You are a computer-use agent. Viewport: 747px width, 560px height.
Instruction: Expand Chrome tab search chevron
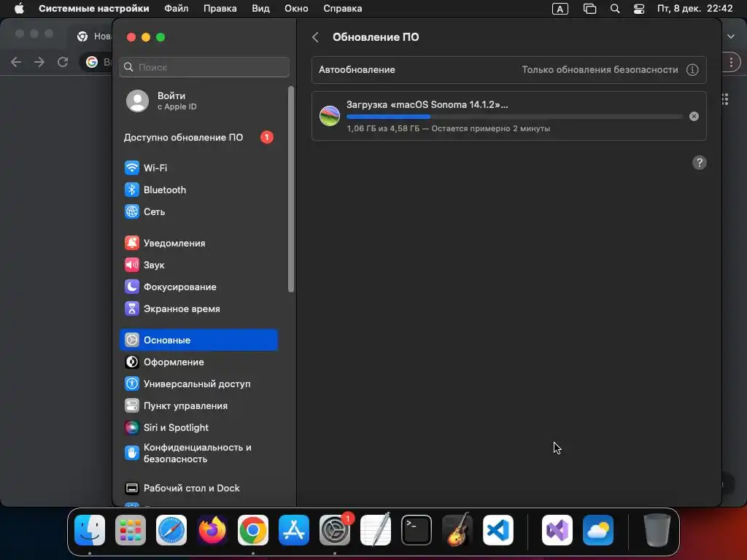(x=731, y=36)
